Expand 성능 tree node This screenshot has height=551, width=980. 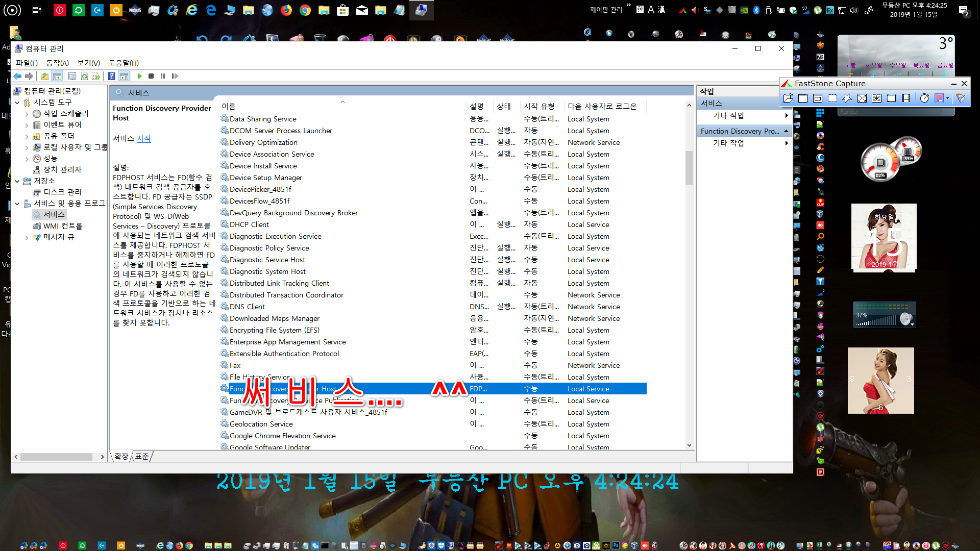pos(27,159)
